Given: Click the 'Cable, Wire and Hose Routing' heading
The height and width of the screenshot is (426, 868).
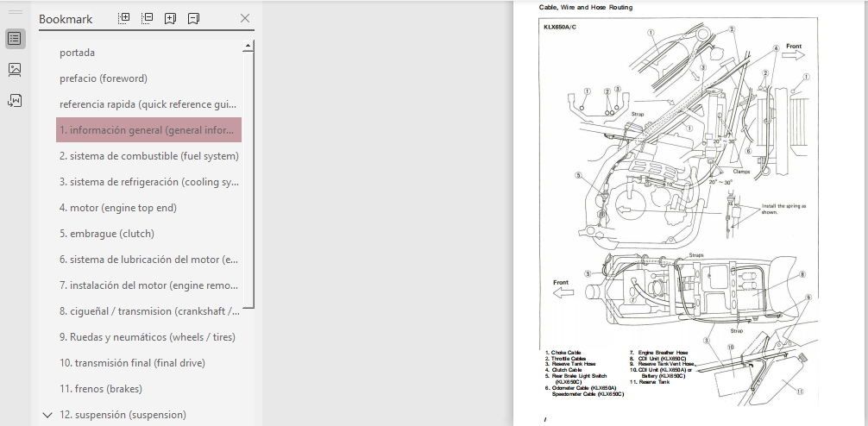Looking at the screenshot, I should (x=586, y=7).
